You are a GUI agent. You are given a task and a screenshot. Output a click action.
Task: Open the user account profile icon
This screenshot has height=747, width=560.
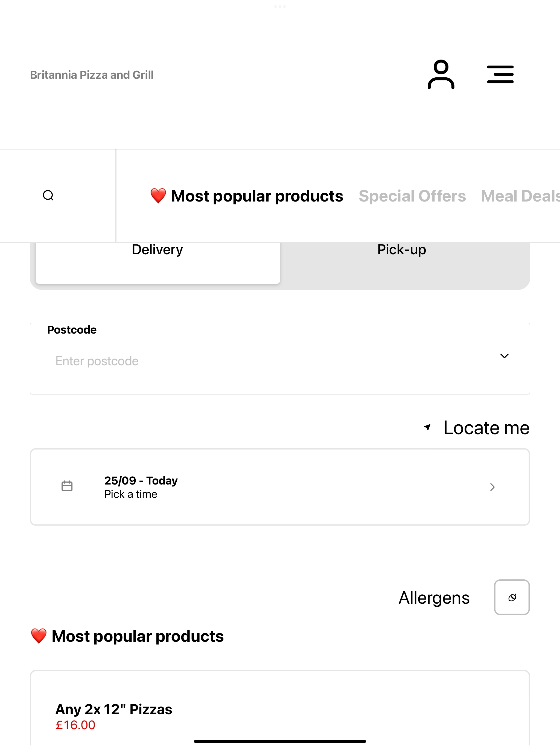coord(441,74)
